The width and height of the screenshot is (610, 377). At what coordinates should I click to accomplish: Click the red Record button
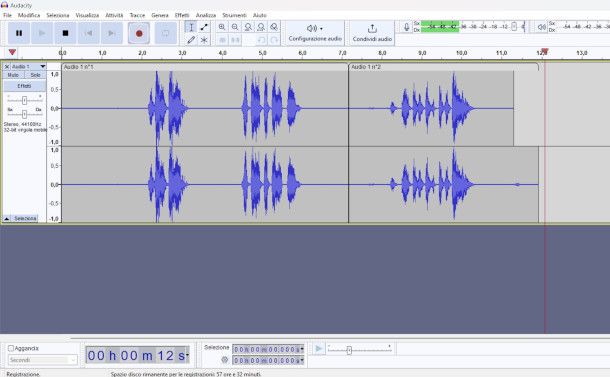[x=139, y=33]
